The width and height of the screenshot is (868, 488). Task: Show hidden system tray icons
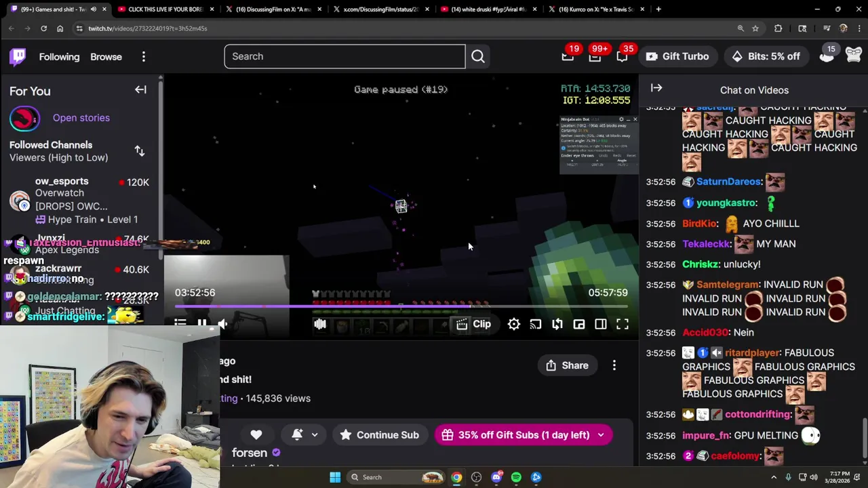[774, 477]
